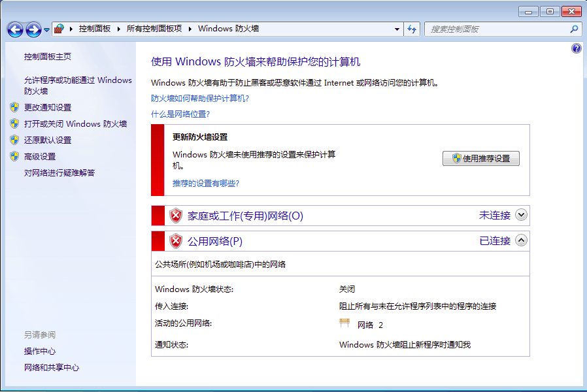587x392 pixels.
Task: Click 活动的公用网络: label
Action: pyautogui.click(x=184, y=323)
